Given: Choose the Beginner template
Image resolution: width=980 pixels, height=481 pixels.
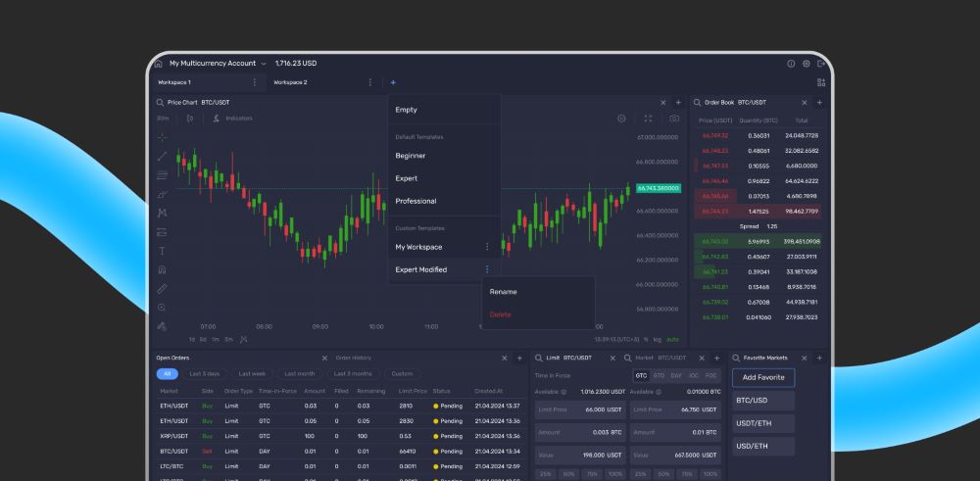Looking at the screenshot, I should pyautogui.click(x=444, y=156).
